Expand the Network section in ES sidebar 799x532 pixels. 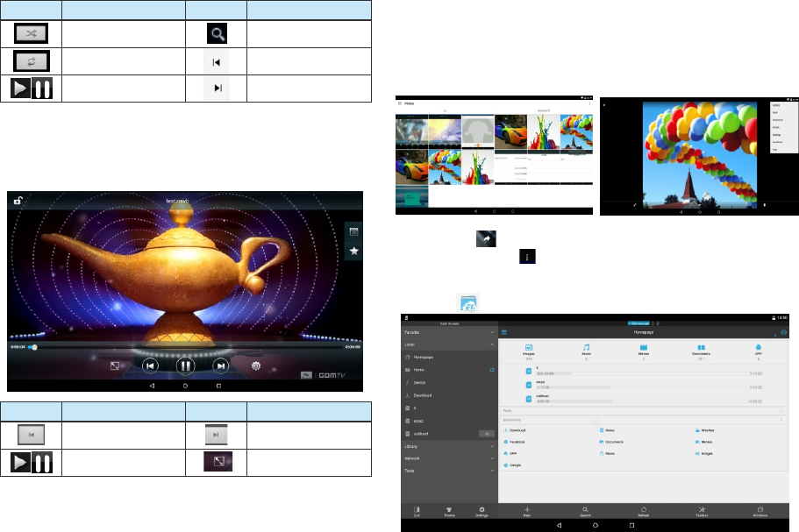point(449,458)
